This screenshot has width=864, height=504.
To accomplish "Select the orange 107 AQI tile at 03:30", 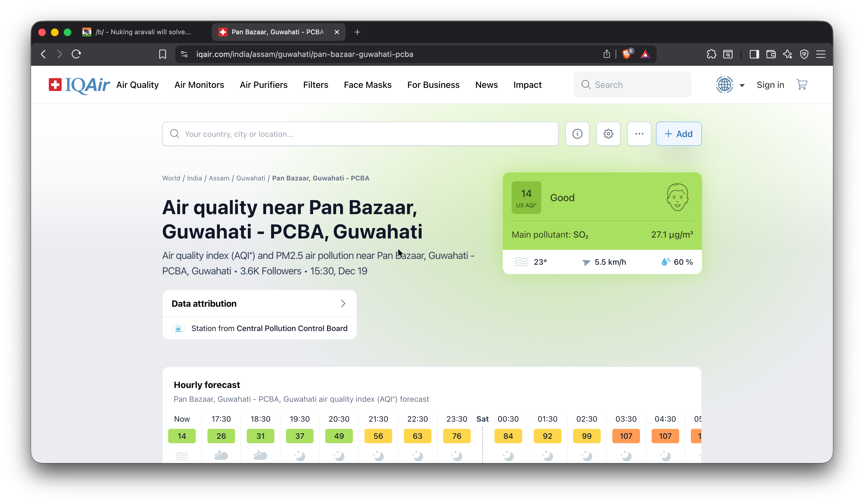I will (x=626, y=436).
